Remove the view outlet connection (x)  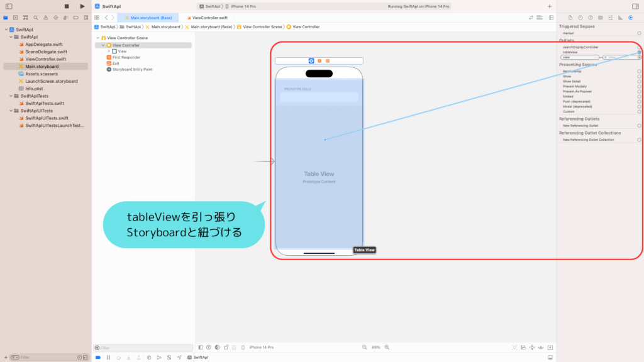(606, 57)
